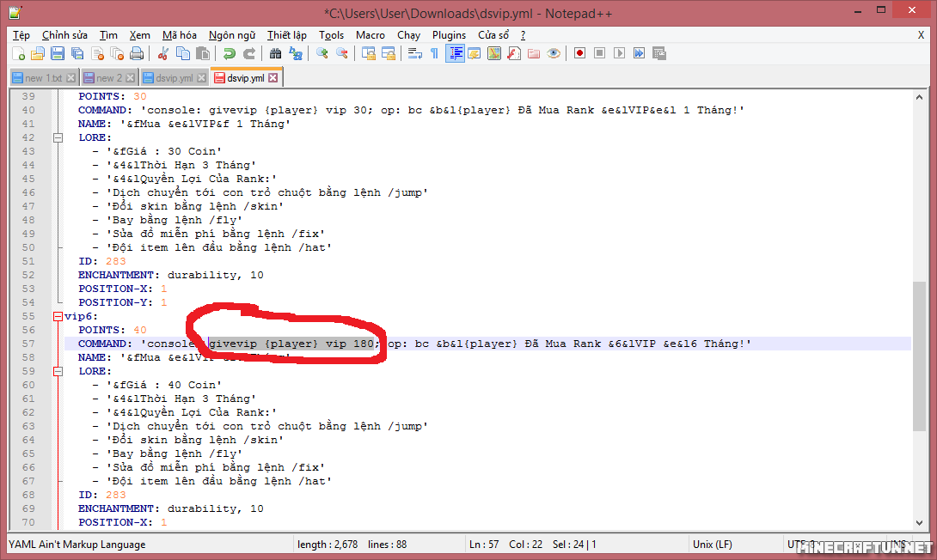Save the current file via floppy icon
The width and height of the screenshot is (937, 560).
[x=58, y=54]
